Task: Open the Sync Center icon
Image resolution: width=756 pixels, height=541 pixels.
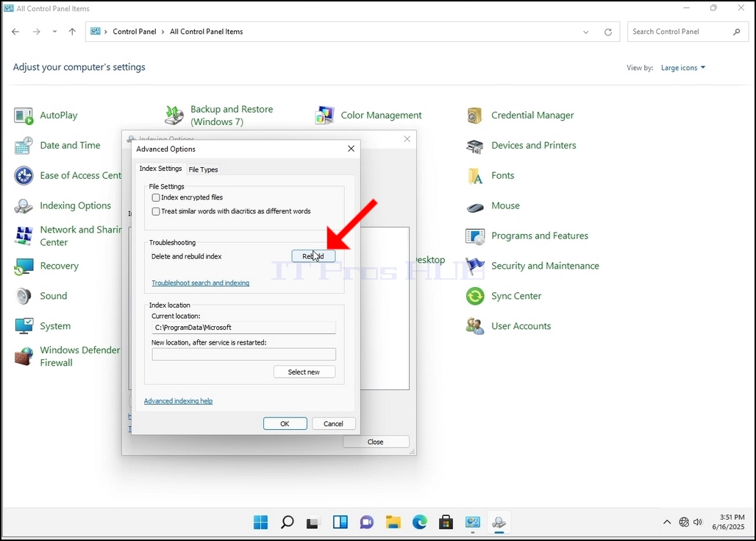Action: point(475,297)
